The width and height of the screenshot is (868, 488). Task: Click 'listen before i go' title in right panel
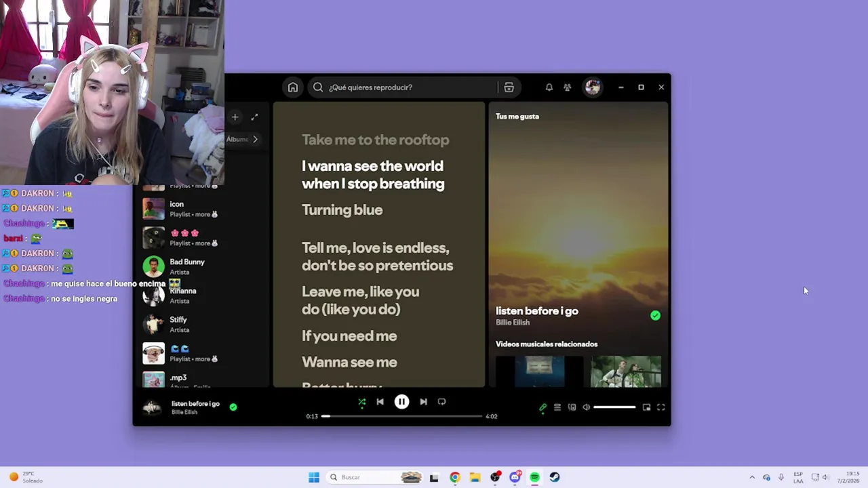tap(537, 311)
